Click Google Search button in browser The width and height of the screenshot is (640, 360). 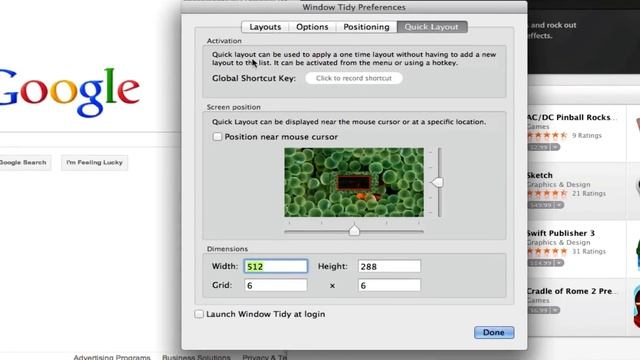coord(24,162)
